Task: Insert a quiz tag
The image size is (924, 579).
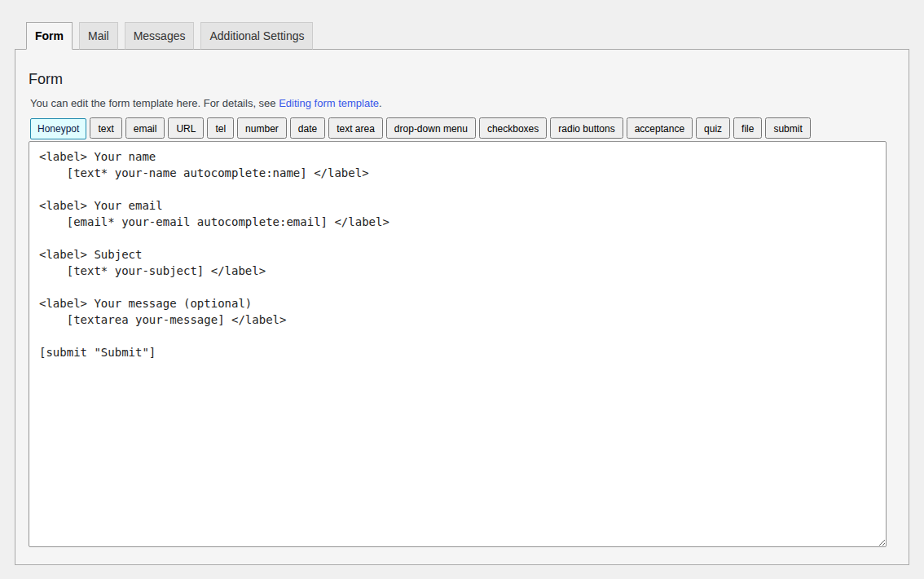Action: pyautogui.click(x=713, y=129)
